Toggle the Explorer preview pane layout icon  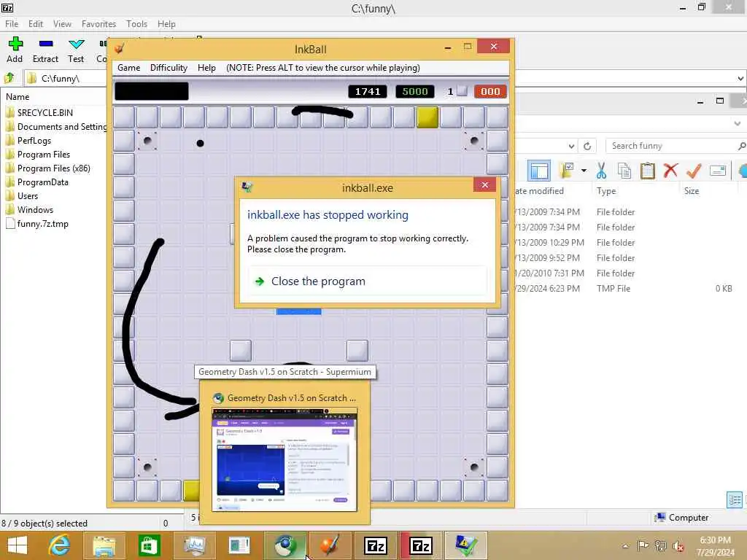click(x=539, y=171)
